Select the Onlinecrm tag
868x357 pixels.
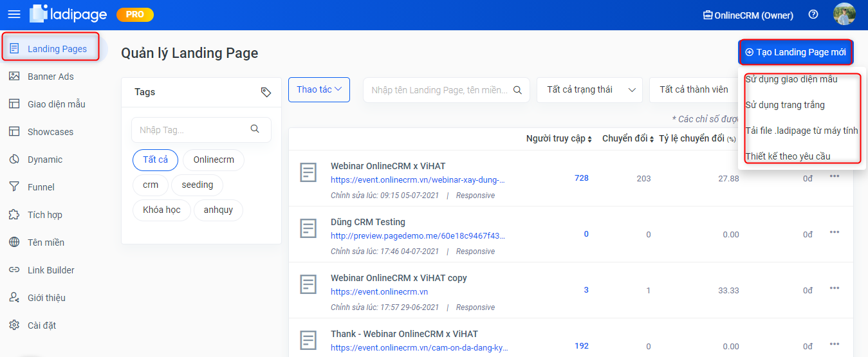214,160
